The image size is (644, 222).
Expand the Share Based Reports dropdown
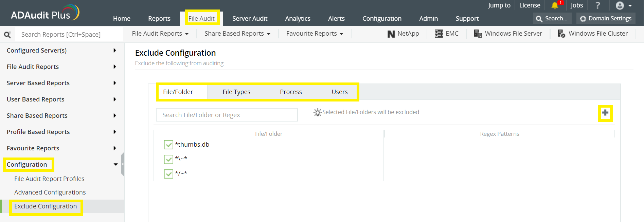(237, 34)
